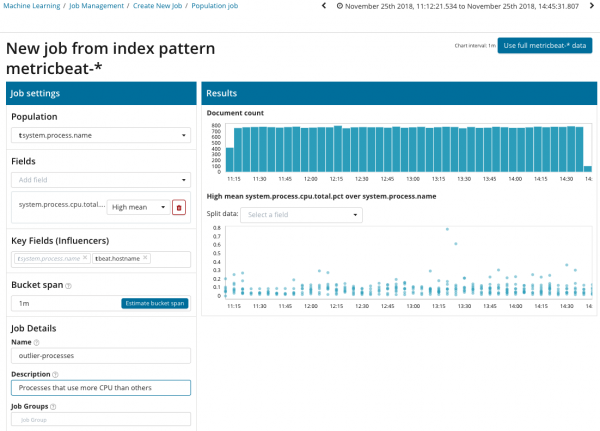Step the time range forward with right arrow
Screen dimensions: 600x431
(591, 7)
